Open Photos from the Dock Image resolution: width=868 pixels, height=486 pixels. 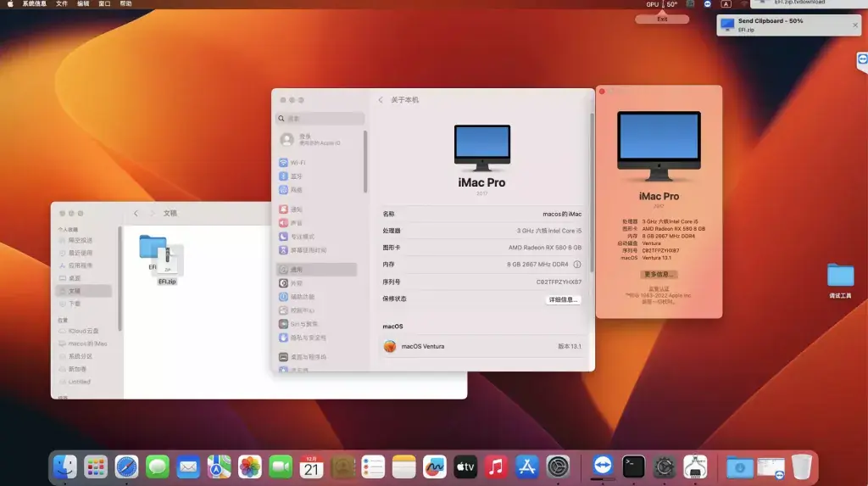250,466
